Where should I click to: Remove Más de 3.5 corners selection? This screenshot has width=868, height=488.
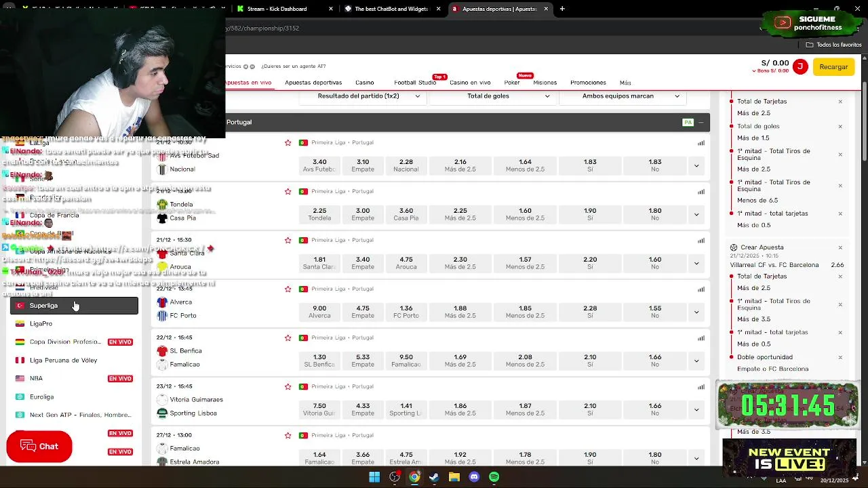pos(840,304)
